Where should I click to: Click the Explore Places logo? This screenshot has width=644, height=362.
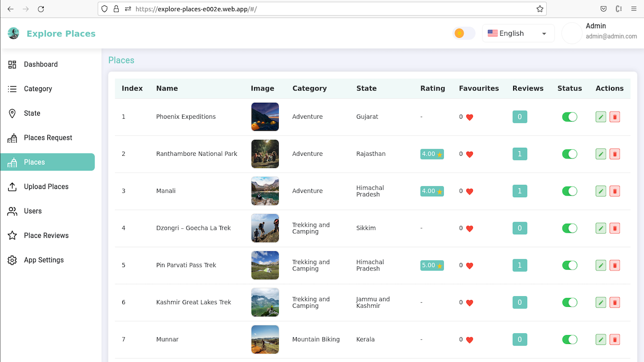pyautogui.click(x=53, y=33)
